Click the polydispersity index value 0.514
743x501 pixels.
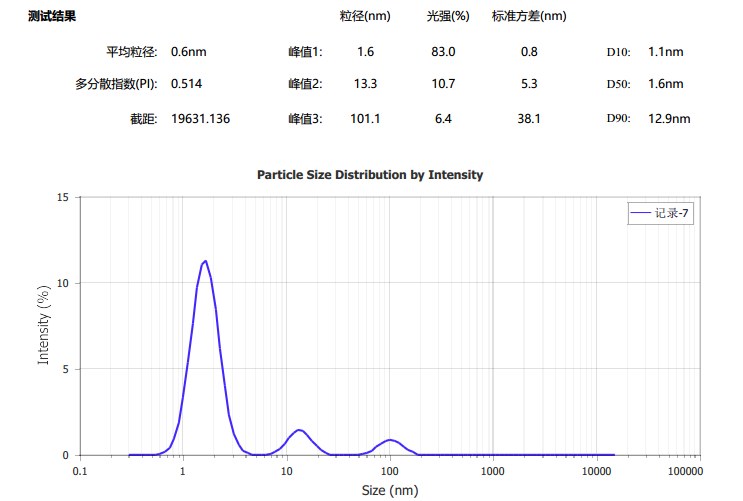186,84
